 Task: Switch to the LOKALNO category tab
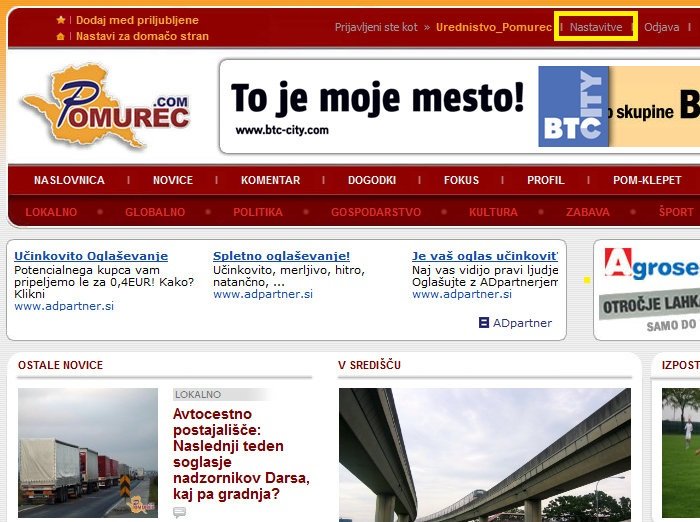tap(51, 212)
